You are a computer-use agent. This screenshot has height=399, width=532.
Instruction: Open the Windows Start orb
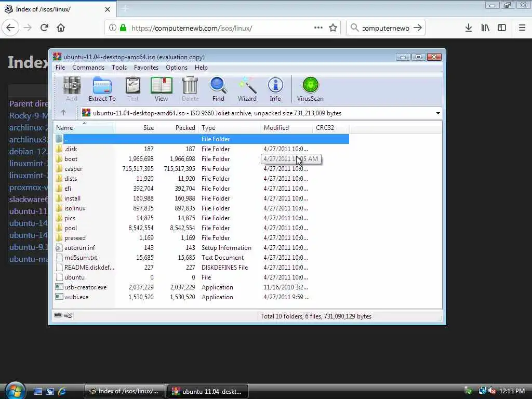tap(14, 390)
